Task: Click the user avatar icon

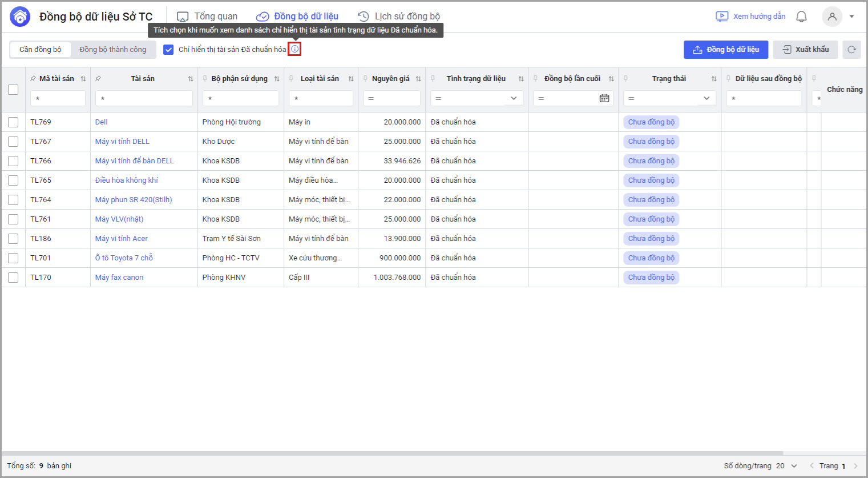Action: [832, 17]
